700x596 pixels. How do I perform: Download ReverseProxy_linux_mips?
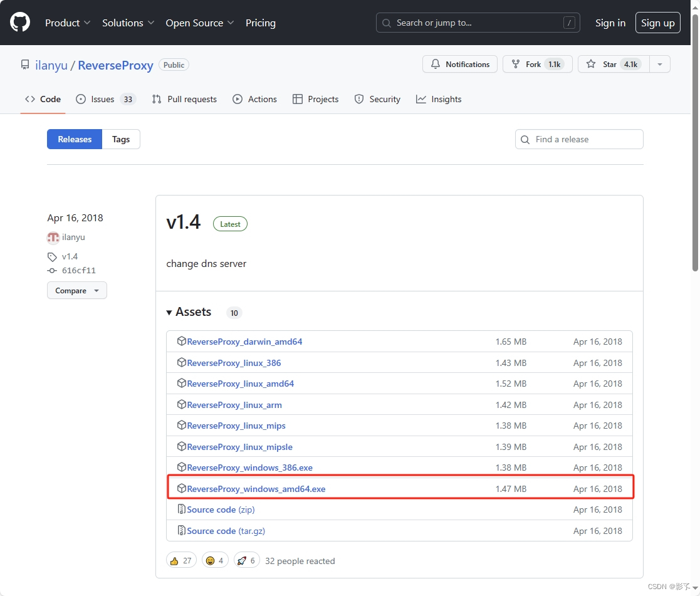coord(236,426)
